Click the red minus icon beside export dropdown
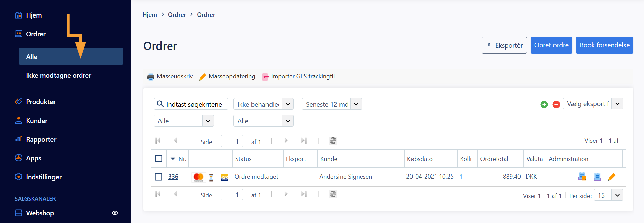 click(x=556, y=105)
